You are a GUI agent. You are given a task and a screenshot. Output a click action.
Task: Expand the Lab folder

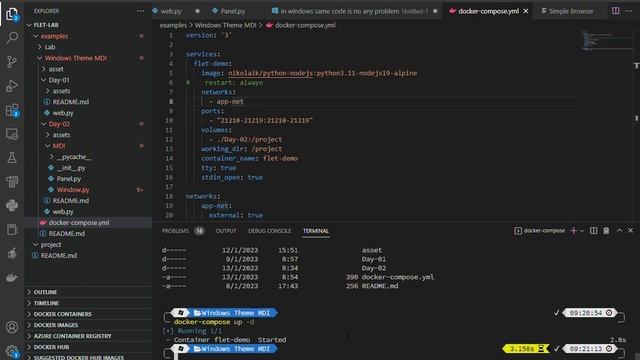50,47
